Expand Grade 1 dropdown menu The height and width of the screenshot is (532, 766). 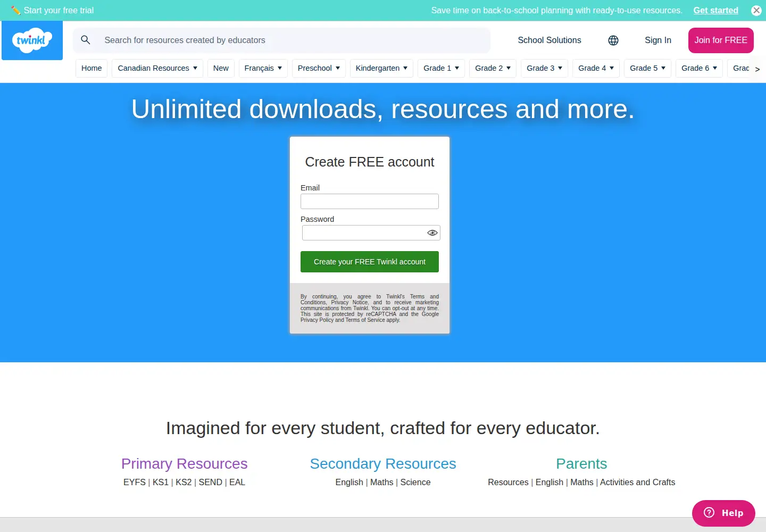[441, 68]
